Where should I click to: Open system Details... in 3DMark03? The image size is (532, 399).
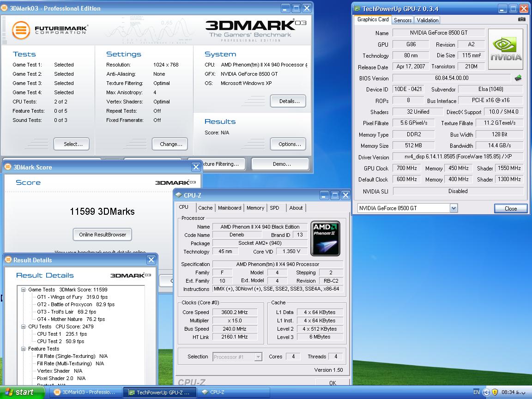point(288,101)
